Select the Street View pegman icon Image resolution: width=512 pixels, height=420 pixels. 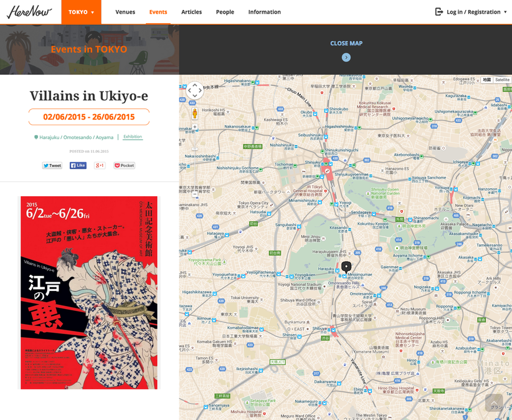coord(194,113)
